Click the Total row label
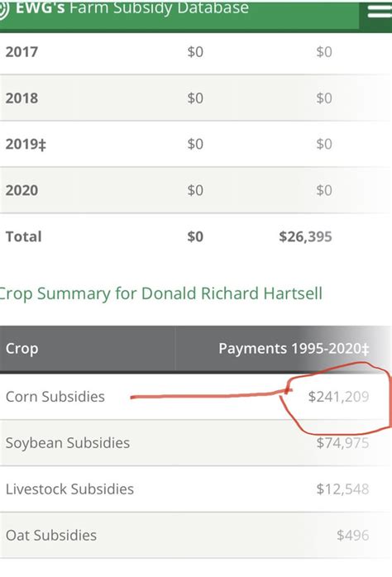 tap(23, 236)
